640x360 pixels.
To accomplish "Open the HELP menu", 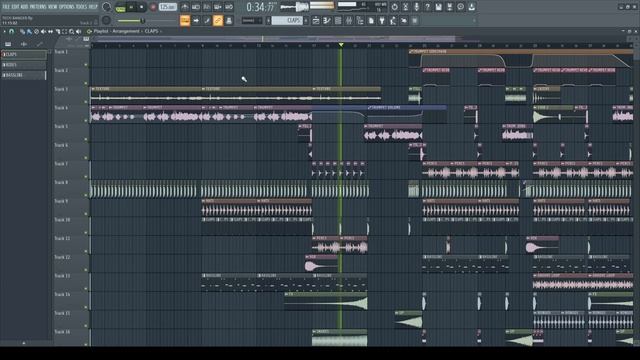I will (x=93, y=7).
